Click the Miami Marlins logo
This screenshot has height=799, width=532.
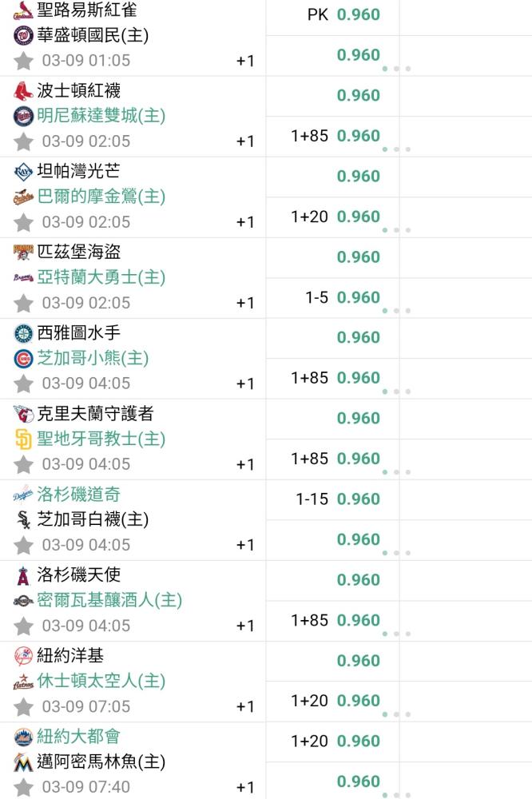23,762
